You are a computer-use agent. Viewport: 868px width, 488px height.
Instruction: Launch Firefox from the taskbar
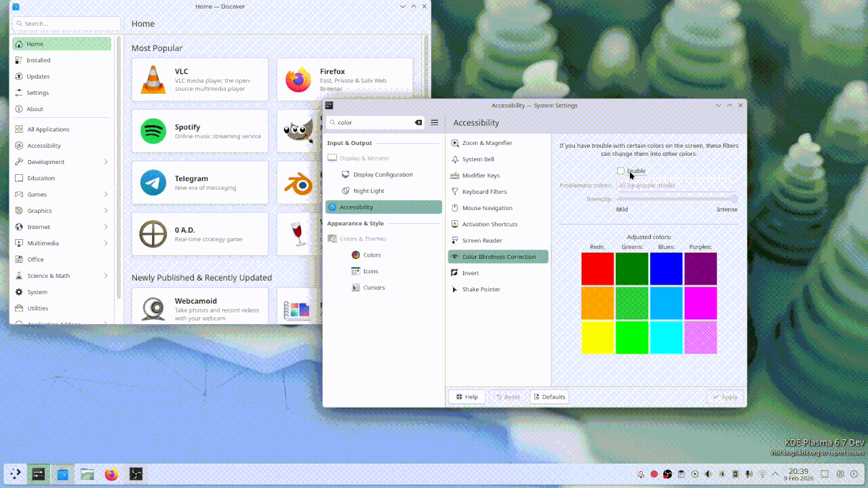112,474
